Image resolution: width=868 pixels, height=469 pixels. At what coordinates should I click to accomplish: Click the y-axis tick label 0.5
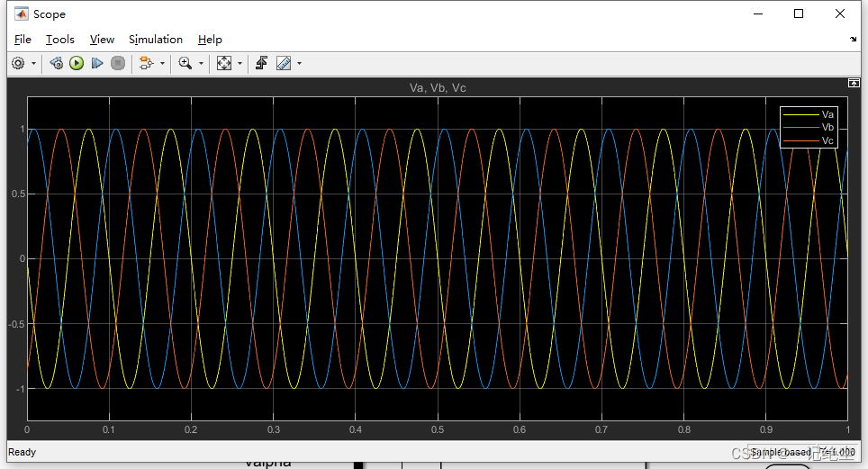click(18, 194)
